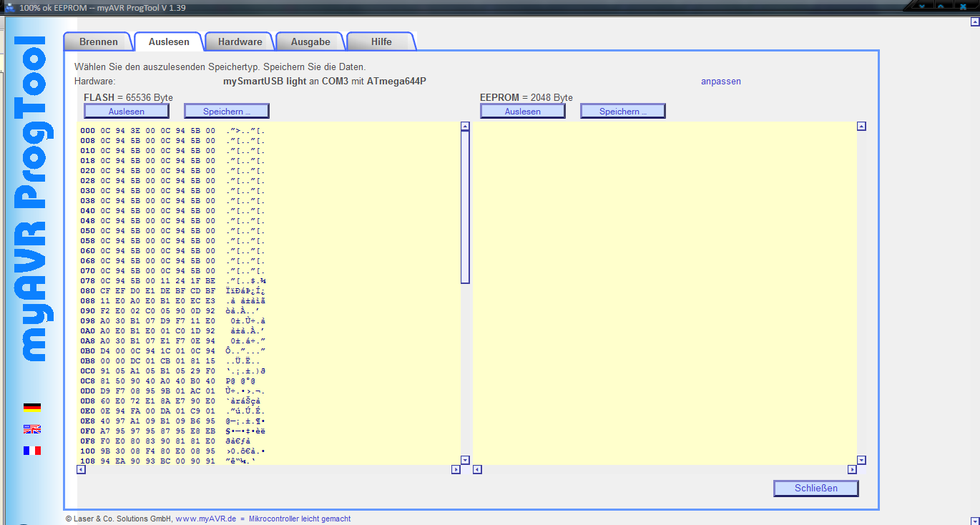Switch language using the English flag icon
980x525 pixels.
click(x=31, y=428)
